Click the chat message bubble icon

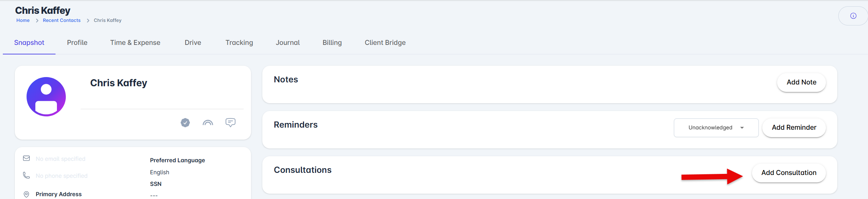[x=231, y=123]
